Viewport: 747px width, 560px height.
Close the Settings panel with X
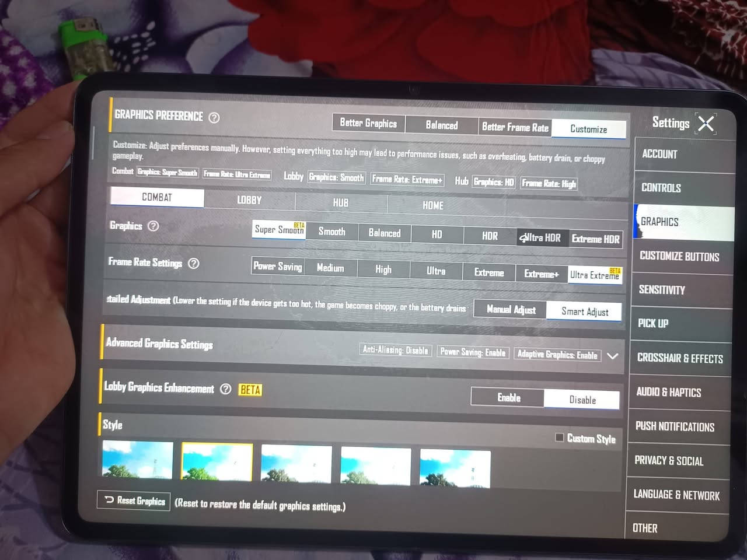coord(706,124)
